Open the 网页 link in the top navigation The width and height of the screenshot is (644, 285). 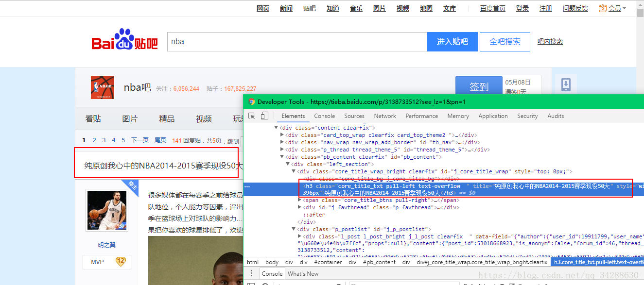point(263,8)
